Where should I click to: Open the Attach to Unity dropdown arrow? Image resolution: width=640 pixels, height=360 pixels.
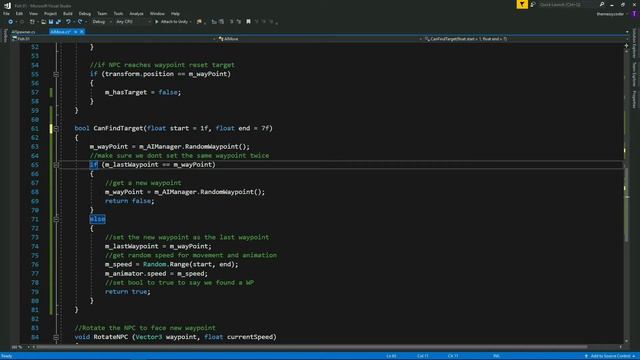(x=191, y=22)
